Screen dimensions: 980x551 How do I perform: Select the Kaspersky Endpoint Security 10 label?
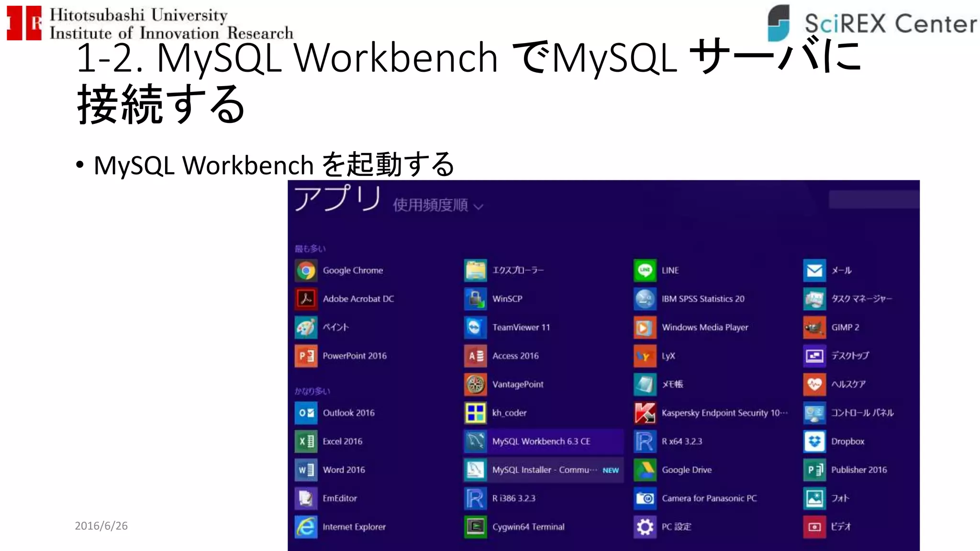[724, 413]
